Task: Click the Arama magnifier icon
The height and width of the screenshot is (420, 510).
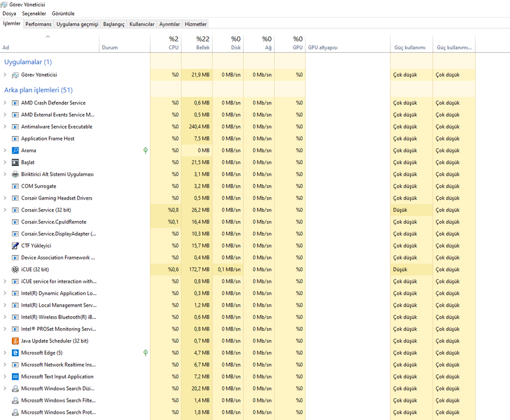Action: point(15,150)
